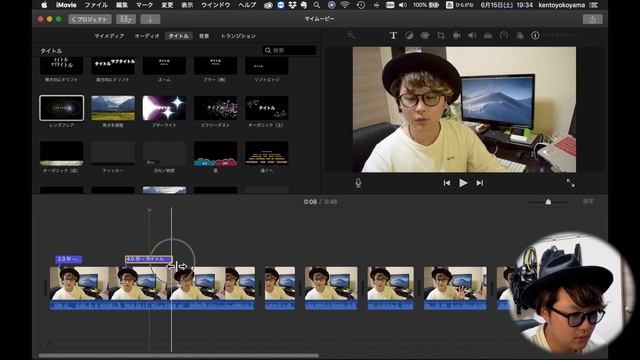
Task: Select the ソフトエッジ title thumbnail
Action: (x=267, y=66)
